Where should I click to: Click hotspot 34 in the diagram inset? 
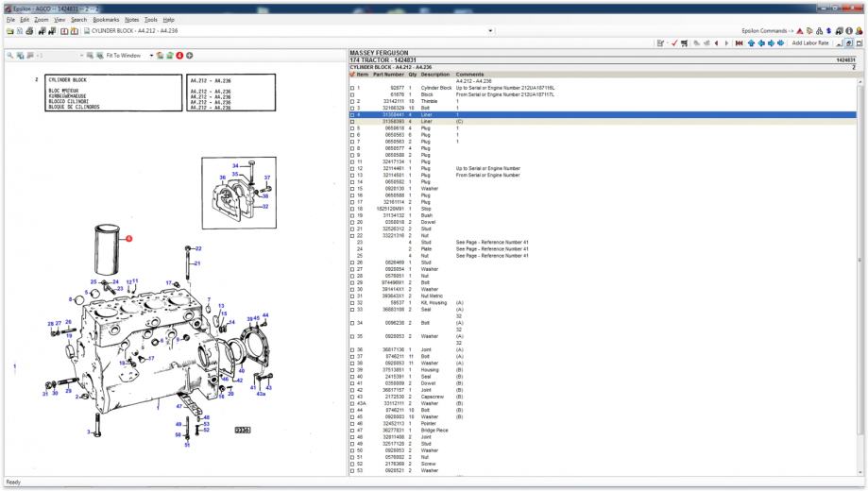click(x=235, y=165)
